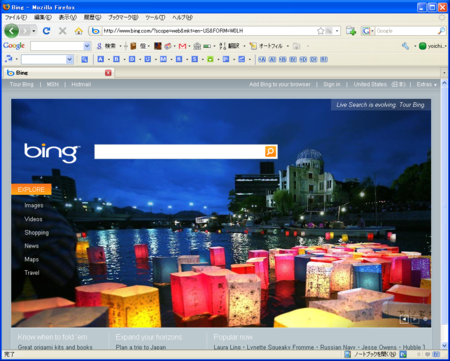
Task: Close the Bing tab with red X
Action: pyautogui.click(x=108, y=73)
